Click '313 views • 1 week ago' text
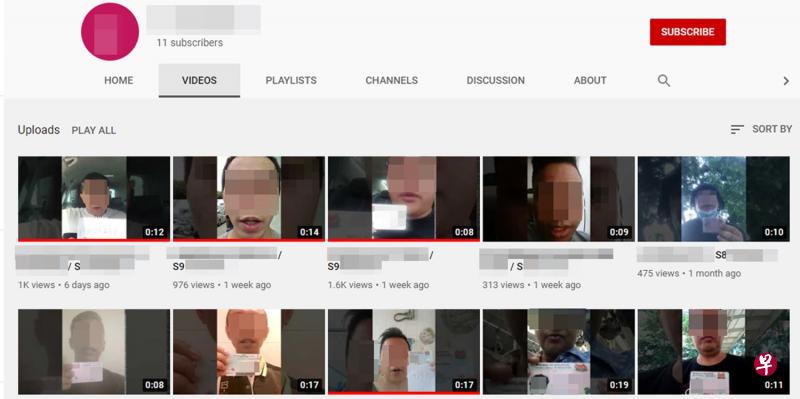 (532, 285)
